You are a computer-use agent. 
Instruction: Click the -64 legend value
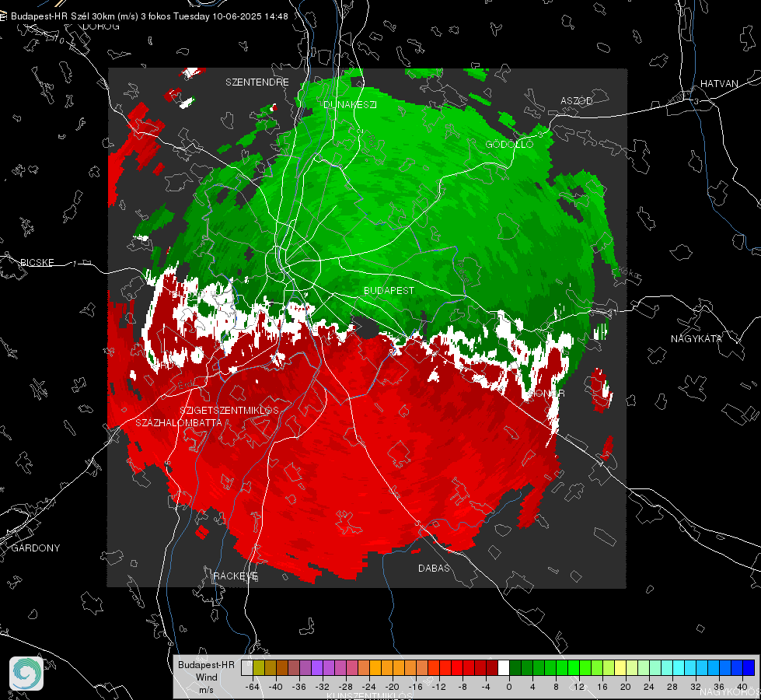253,687
